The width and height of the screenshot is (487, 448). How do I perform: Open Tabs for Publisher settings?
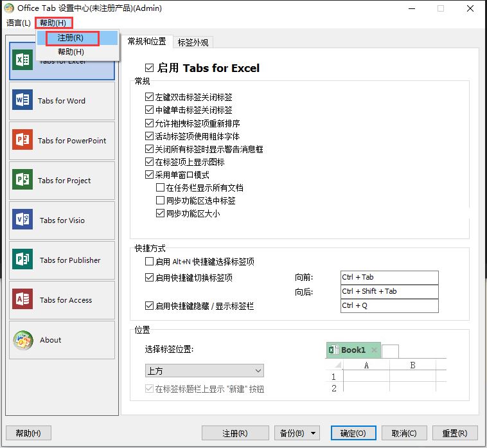(62, 260)
